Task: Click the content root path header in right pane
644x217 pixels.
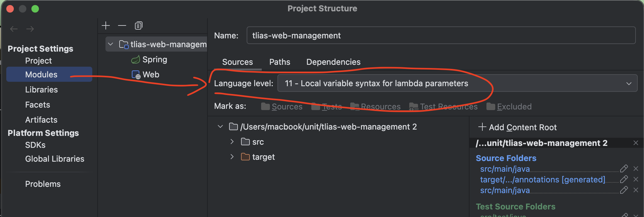Action: click(542, 143)
